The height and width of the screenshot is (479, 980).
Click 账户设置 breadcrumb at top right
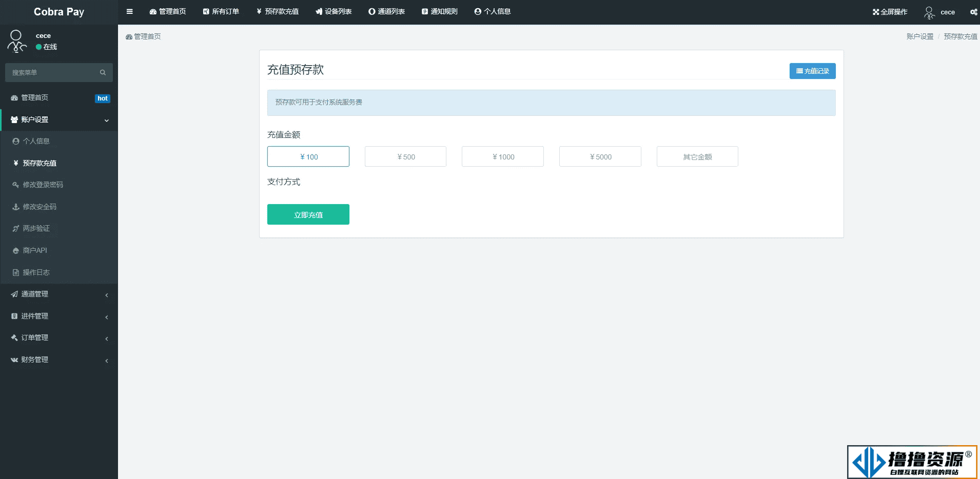point(920,37)
